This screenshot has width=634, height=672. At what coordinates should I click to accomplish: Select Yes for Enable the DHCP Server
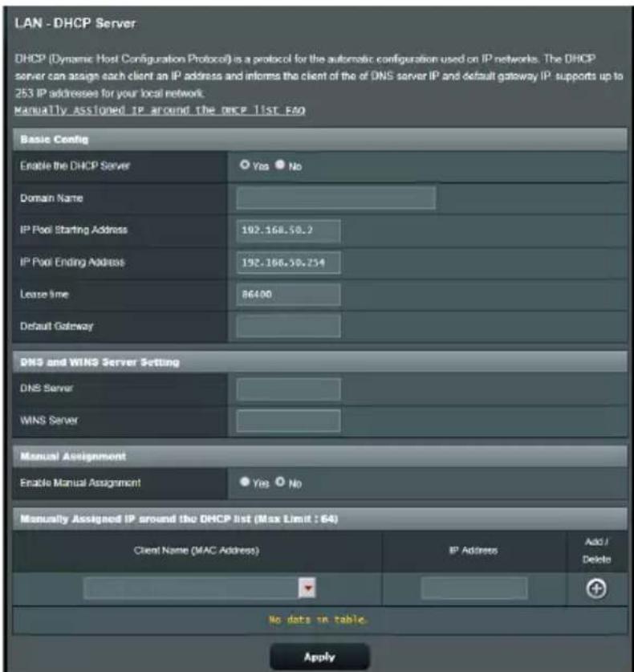tap(244, 165)
